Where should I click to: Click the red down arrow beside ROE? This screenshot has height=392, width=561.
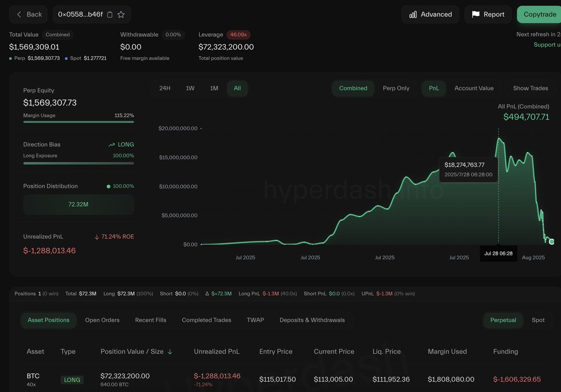pyautogui.click(x=97, y=237)
